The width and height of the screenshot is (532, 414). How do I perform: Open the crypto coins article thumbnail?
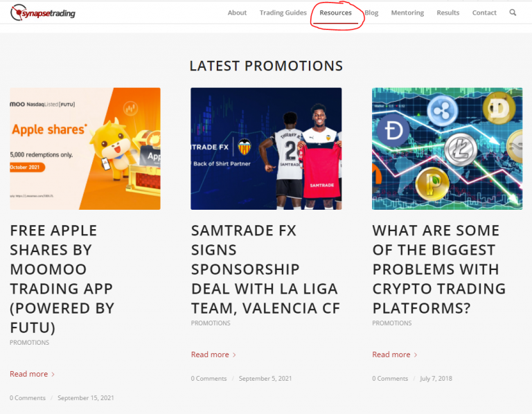coord(447,148)
